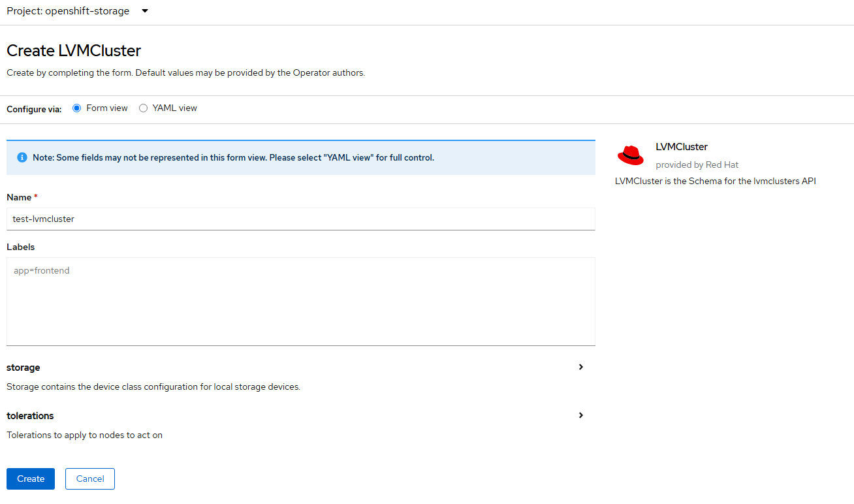The height and width of the screenshot is (504, 854).
Task: Click the Labels text area
Action: (x=301, y=302)
